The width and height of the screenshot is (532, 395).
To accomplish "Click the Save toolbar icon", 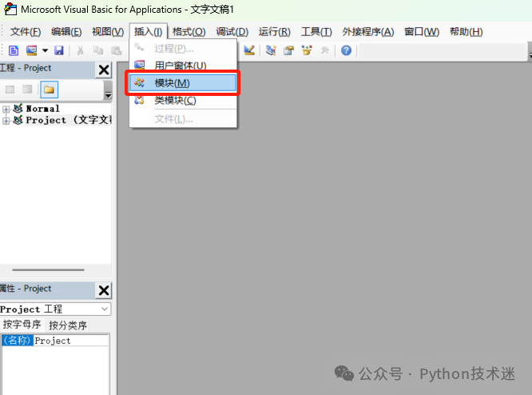I will 59,50.
